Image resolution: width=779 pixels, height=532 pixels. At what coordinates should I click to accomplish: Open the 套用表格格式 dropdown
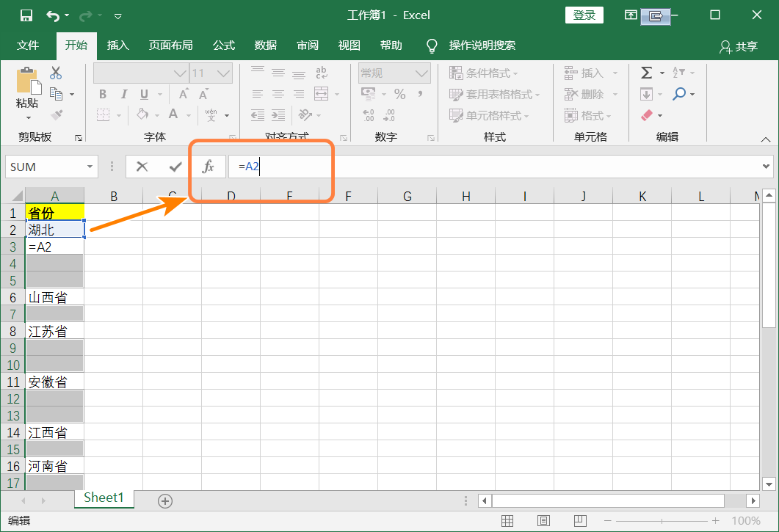coord(494,94)
